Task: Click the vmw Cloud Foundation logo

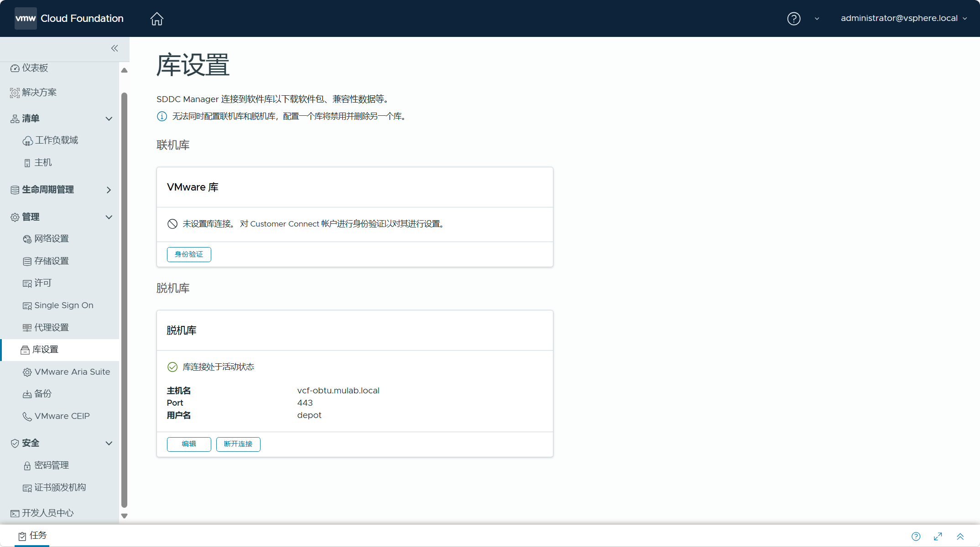Action: [69, 18]
